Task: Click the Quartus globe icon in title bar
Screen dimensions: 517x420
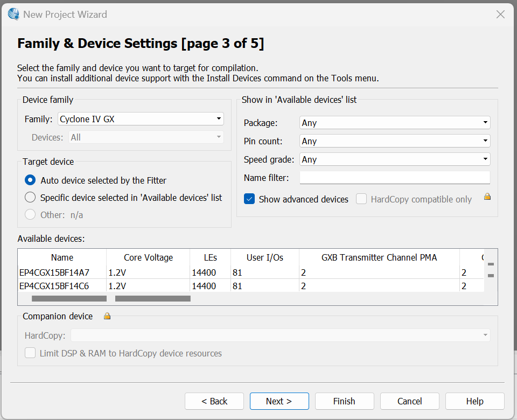Action: tap(13, 14)
